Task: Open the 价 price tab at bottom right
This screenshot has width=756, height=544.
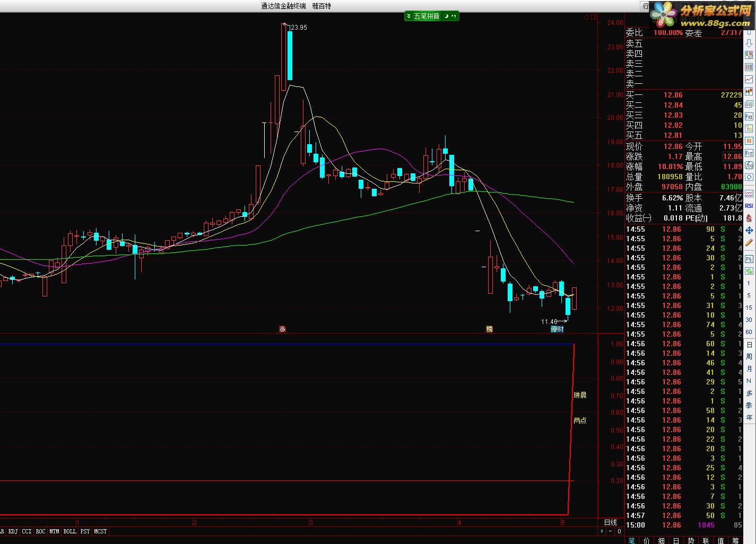Action: point(647,540)
